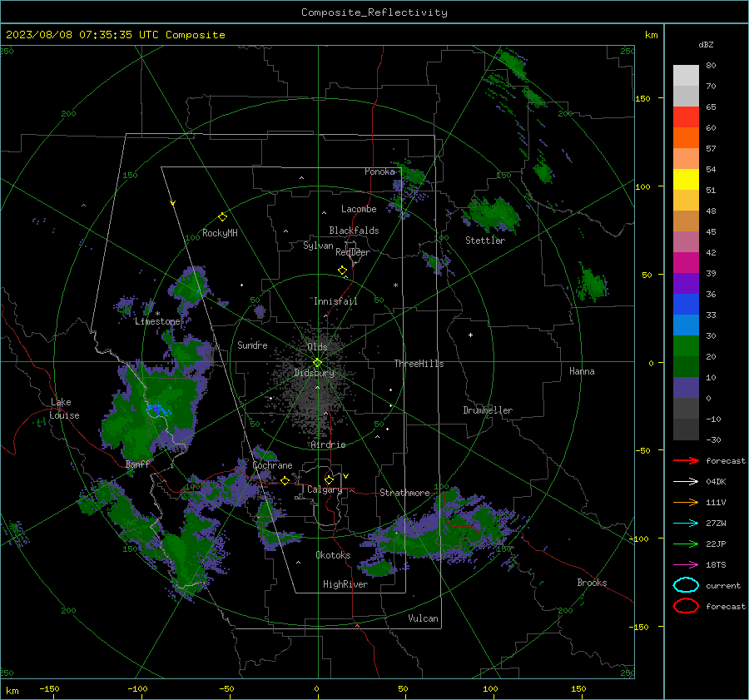Select the yellow 54 dBZ legend swatch
749x700 pixels.
[686, 180]
